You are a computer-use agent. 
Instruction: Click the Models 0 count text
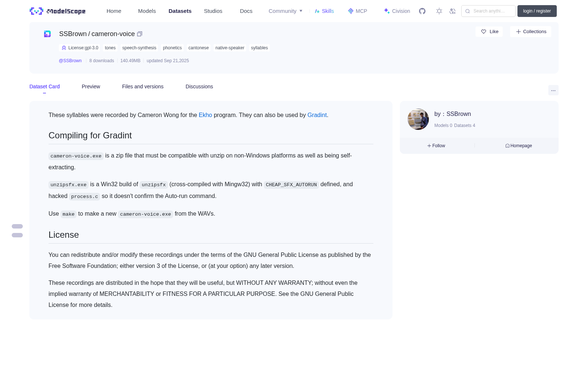pyautogui.click(x=443, y=125)
